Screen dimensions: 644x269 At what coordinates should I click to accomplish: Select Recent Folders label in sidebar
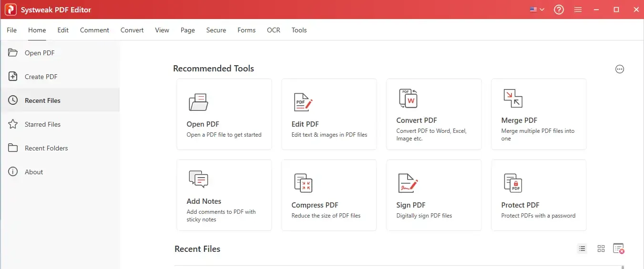pos(46,148)
